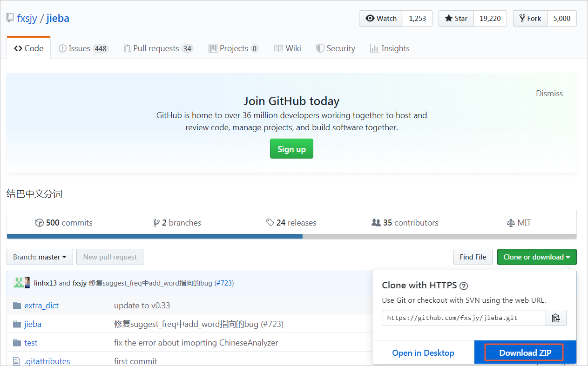The height and width of the screenshot is (366, 588).
Task: Select the clone URL input field
Action: (x=464, y=318)
